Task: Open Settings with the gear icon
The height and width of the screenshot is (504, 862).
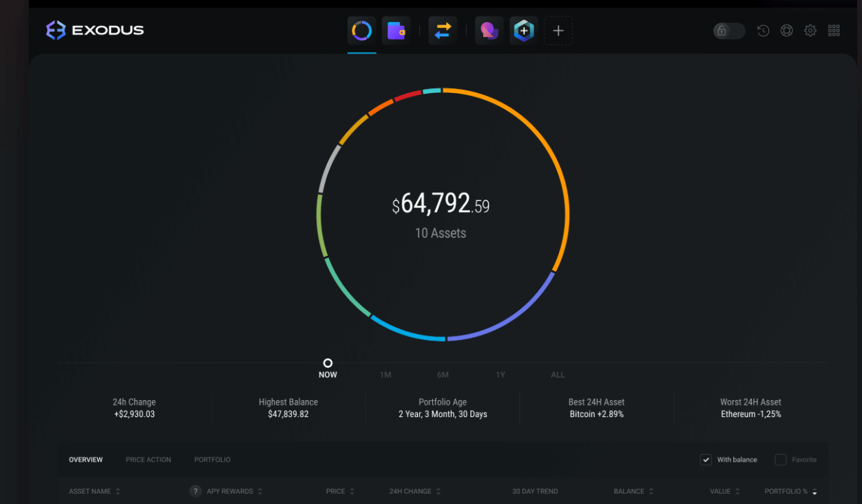Action: click(810, 30)
